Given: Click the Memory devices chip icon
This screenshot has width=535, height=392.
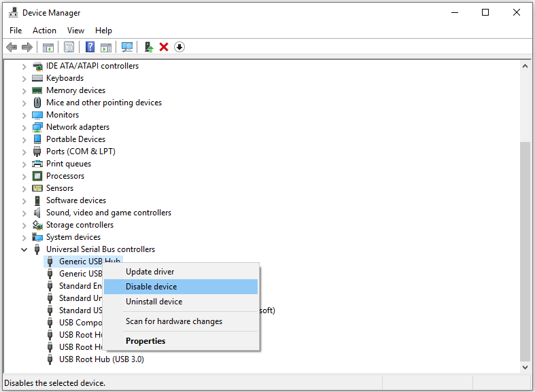Looking at the screenshot, I should pyautogui.click(x=37, y=90).
